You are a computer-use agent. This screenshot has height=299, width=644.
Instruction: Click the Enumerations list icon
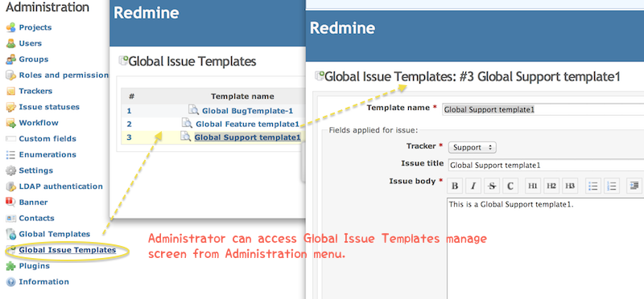tap(11, 154)
